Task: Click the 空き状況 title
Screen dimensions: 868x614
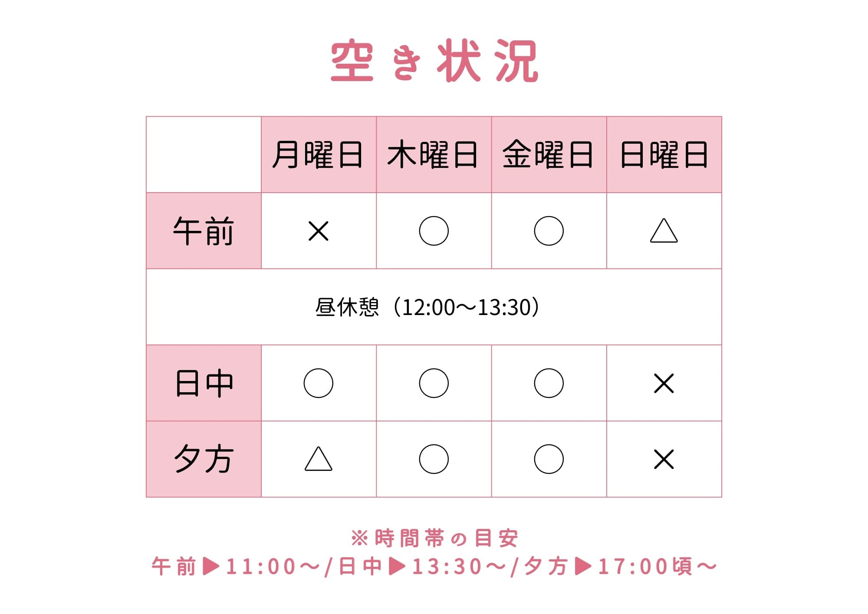Action: pos(434,61)
